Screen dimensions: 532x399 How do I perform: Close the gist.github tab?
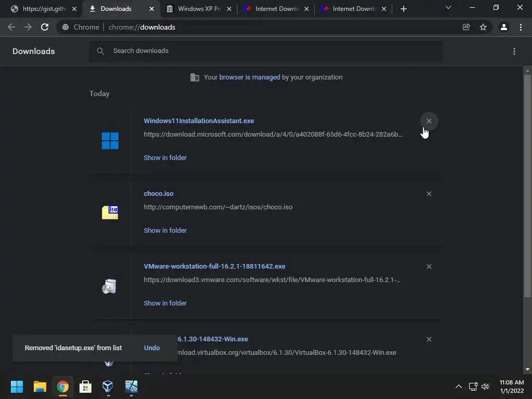pos(74,9)
